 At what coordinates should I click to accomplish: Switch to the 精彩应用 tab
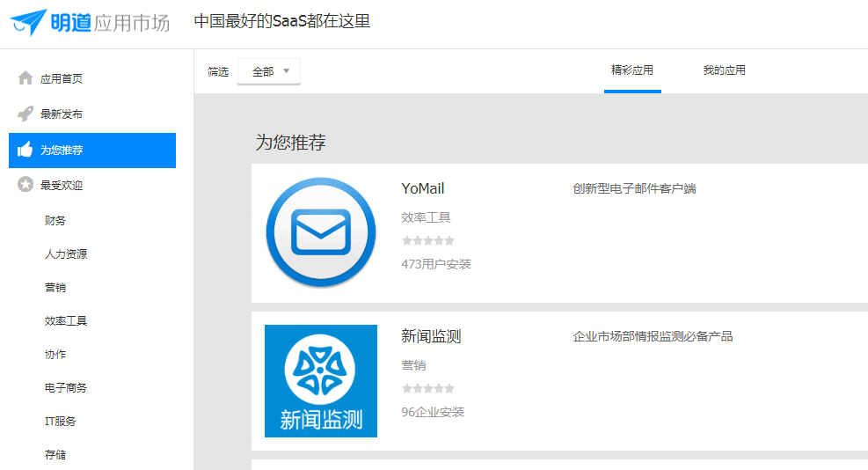[x=632, y=70]
